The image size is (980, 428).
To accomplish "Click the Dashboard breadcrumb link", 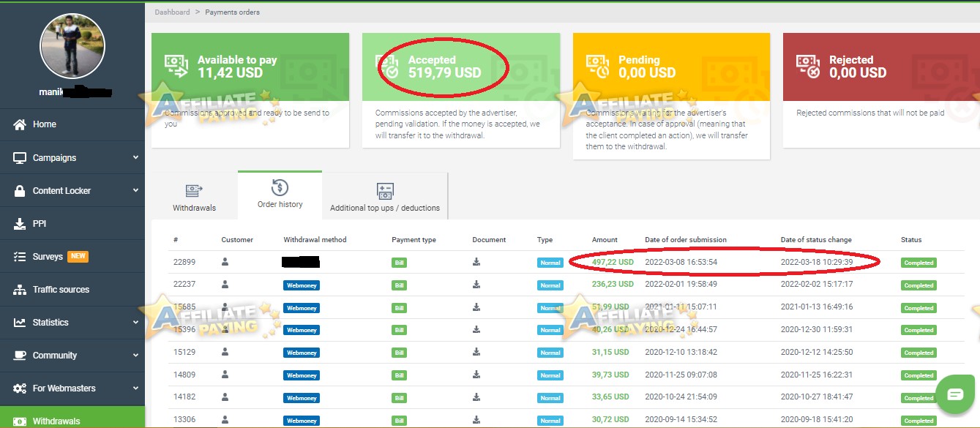I will (172, 12).
